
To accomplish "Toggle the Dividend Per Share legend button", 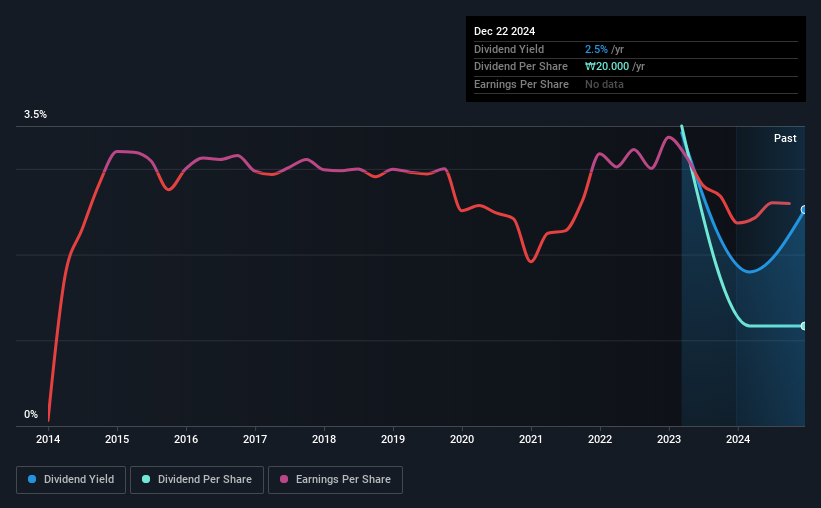I will [x=197, y=480].
